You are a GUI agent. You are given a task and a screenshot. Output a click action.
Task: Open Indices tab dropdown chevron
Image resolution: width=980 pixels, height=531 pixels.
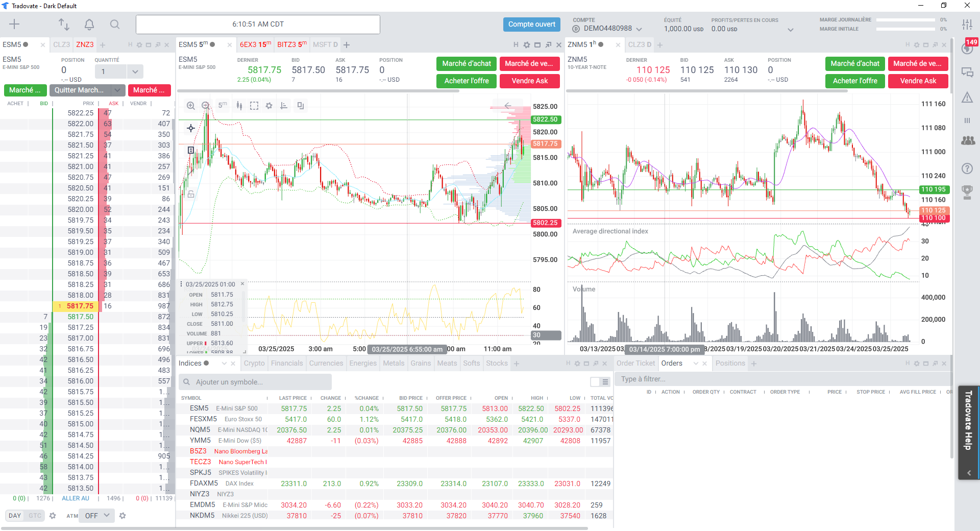coord(224,363)
